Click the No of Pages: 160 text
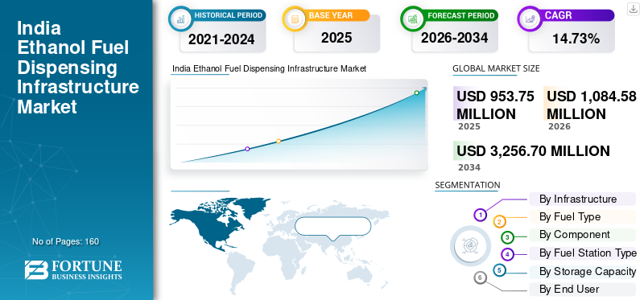 pyautogui.click(x=66, y=241)
